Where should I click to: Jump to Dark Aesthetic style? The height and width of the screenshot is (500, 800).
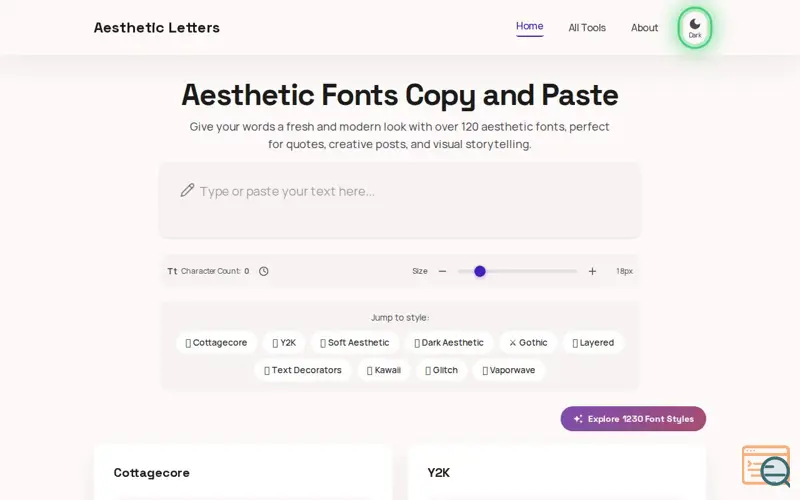(x=449, y=342)
